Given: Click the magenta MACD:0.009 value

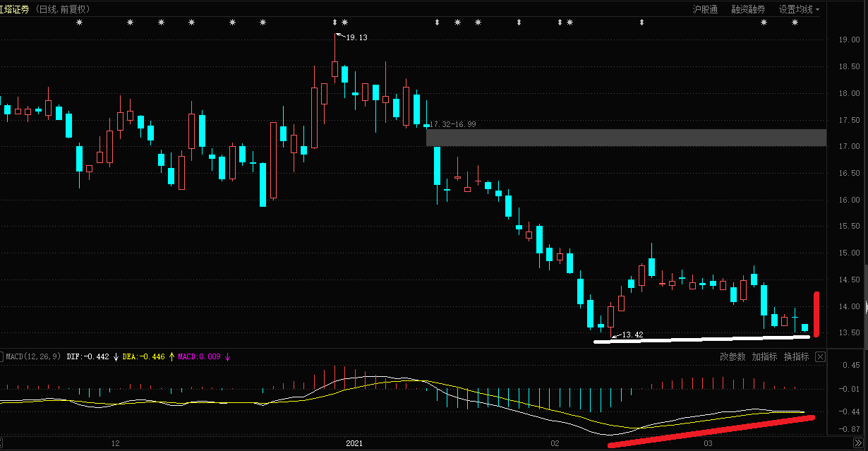Looking at the screenshot, I should tap(199, 356).
